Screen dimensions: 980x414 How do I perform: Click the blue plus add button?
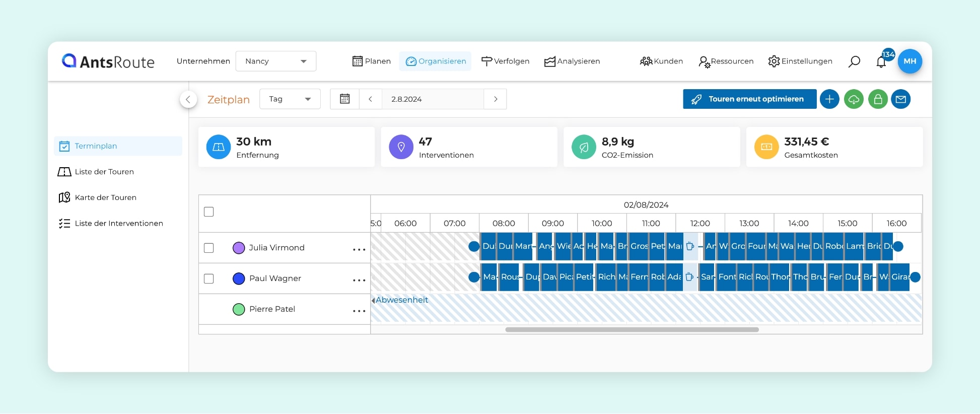point(829,99)
